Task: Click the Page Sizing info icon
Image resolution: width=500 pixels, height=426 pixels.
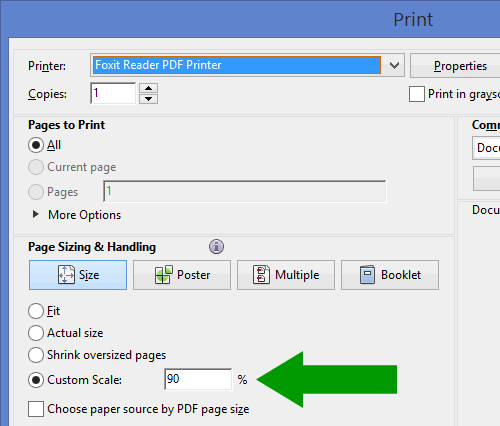Action: pyautogui.click(x=216, y=247)
